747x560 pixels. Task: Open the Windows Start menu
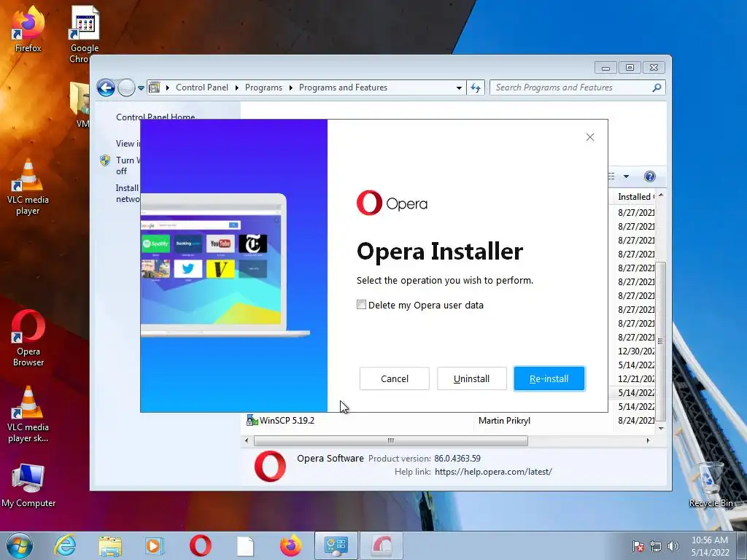(20, 545)
